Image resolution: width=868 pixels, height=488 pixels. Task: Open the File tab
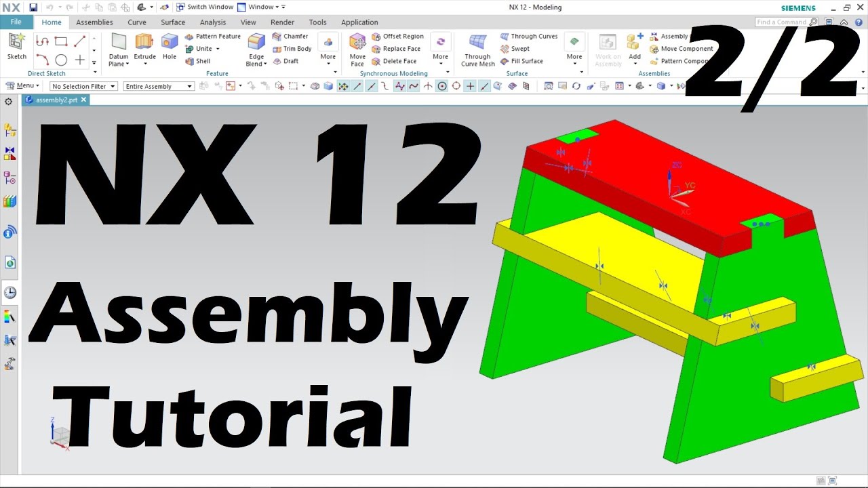(x=16, y=22)
